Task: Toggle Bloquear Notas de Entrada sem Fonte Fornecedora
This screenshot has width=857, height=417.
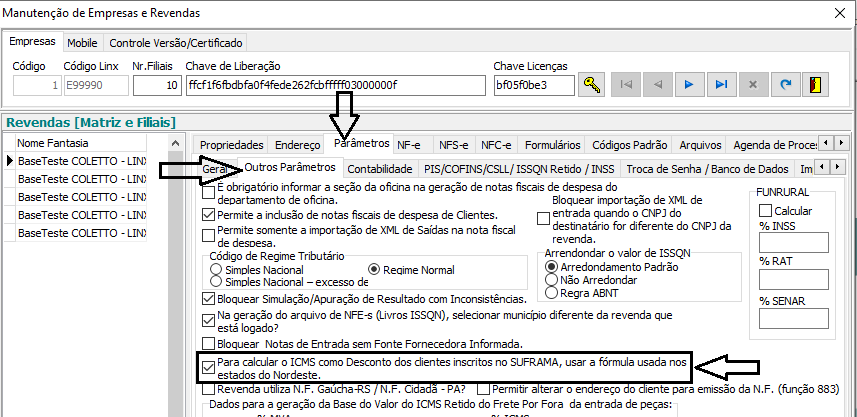Action: pos(208,344)
